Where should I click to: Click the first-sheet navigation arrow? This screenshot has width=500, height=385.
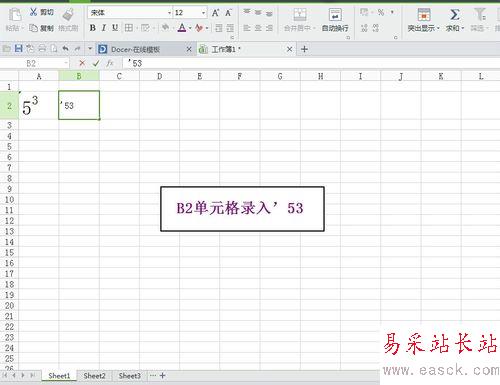pyautogui.click(x=5, y=376)
